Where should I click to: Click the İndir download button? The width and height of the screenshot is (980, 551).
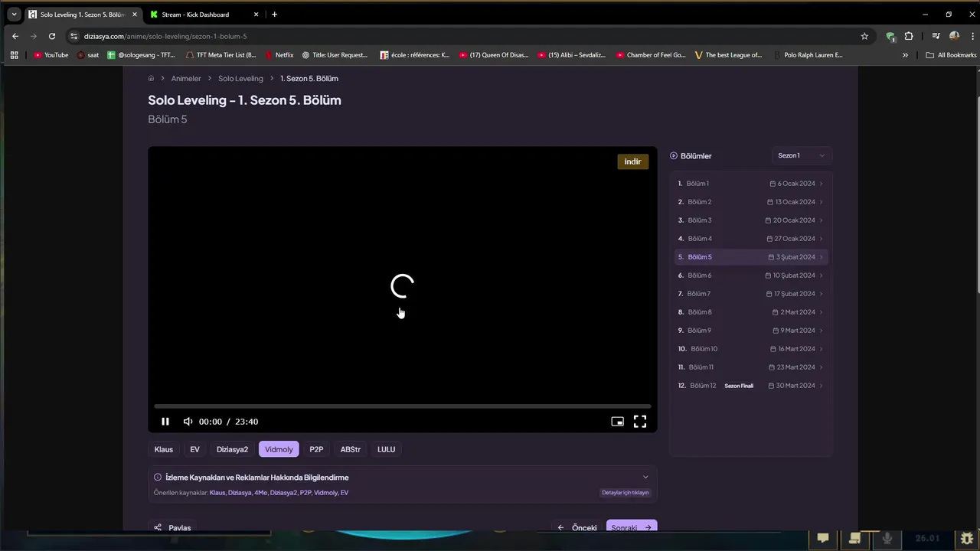tap(632, 161)
